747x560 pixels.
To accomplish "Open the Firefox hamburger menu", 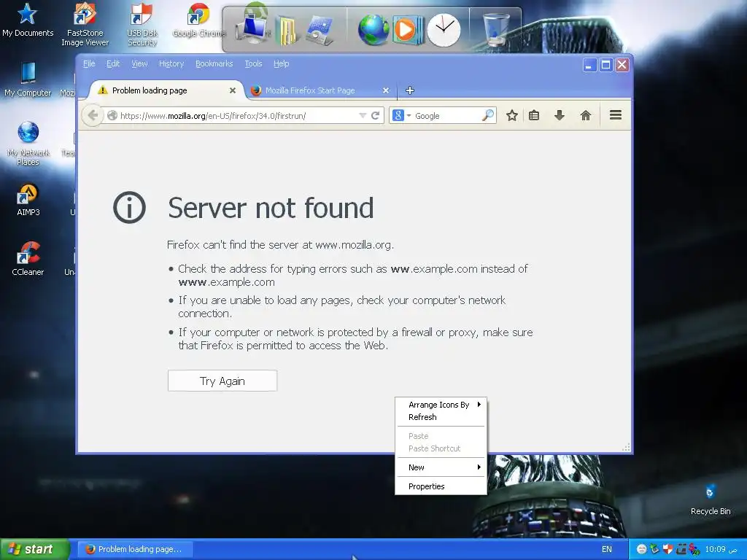I will (x=616, y=114).
